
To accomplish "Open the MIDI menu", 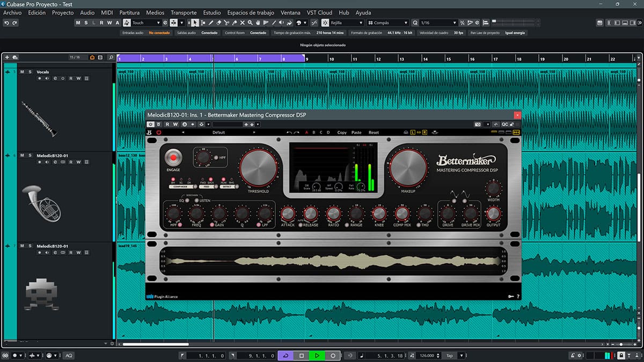I will tap(107, 12).
